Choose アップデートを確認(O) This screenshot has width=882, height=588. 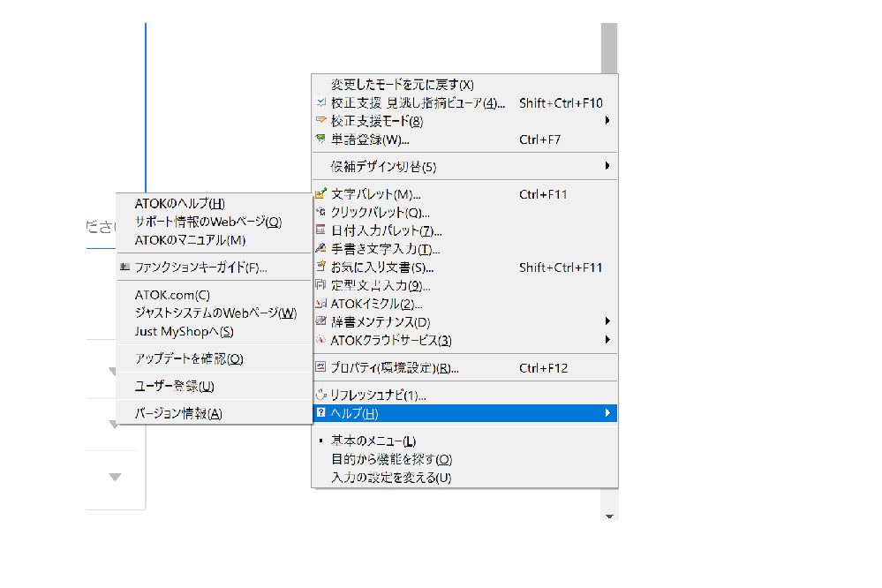pyautogui.click(x=189, y=358)
